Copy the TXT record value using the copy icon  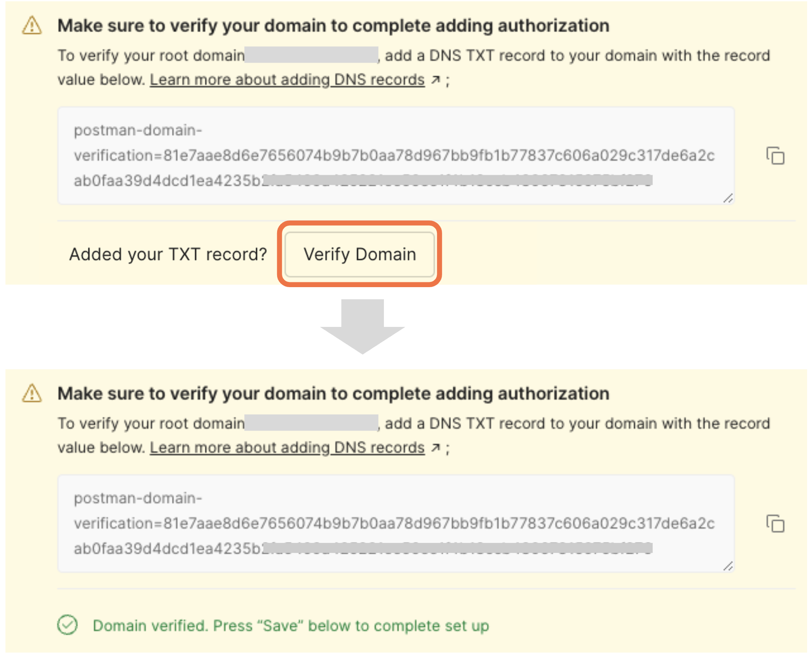[775, 156]
